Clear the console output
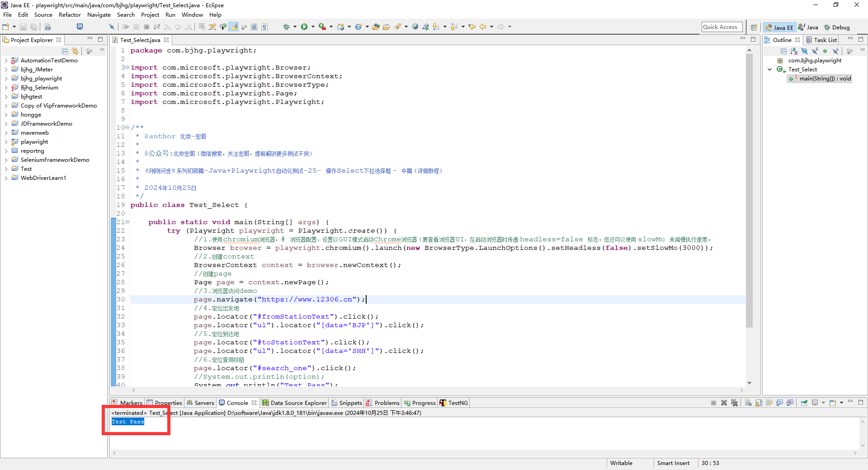Viewport: 868px width, 470px height. coord(748,403)
